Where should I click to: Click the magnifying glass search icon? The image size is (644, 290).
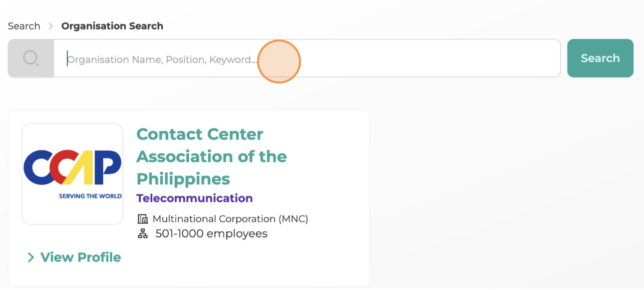click(x=31, y=58)
